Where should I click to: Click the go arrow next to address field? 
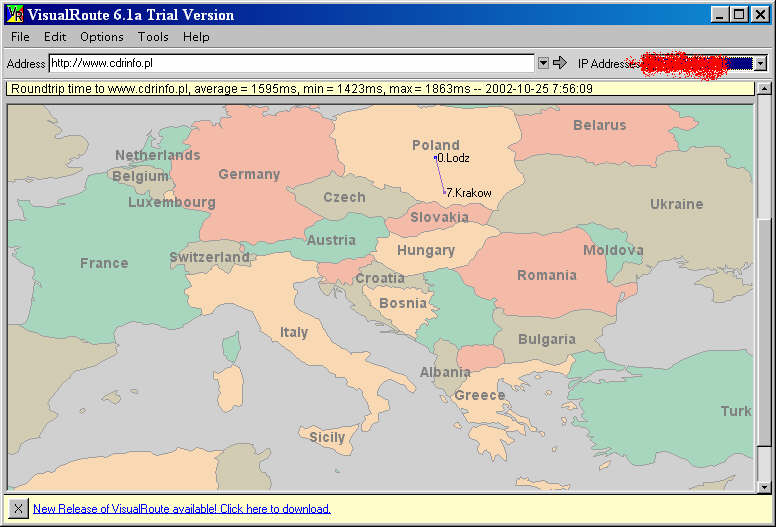tap(560, 63)
